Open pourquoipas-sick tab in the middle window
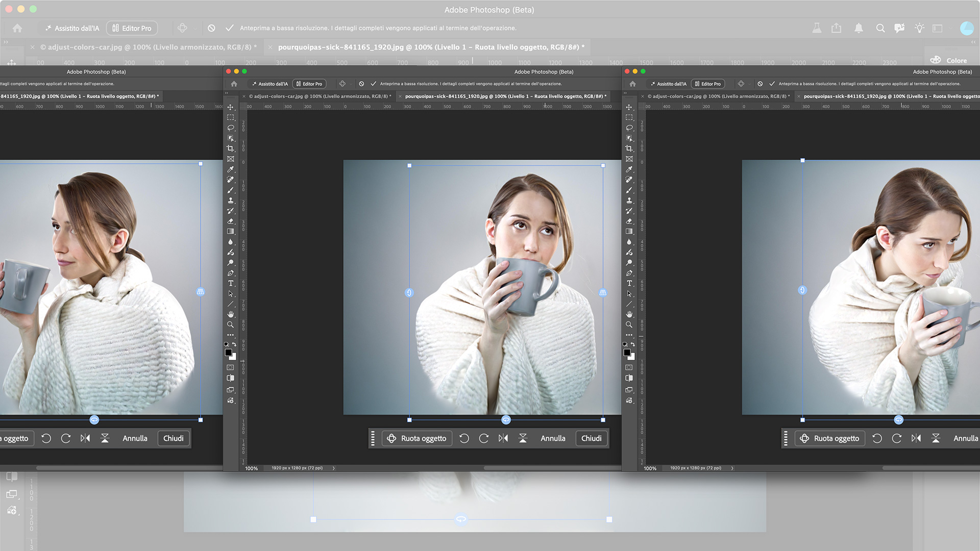980x551 pixels. coord(506,96)
